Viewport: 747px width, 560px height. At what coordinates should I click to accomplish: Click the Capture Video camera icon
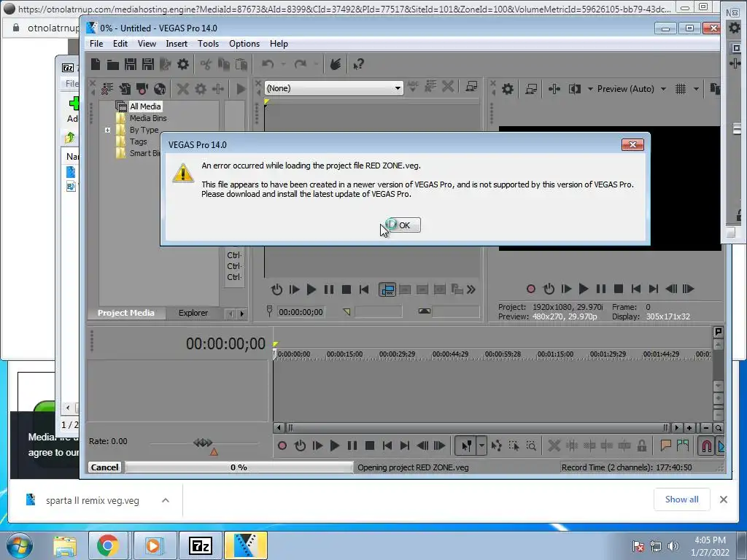[142, 88]
